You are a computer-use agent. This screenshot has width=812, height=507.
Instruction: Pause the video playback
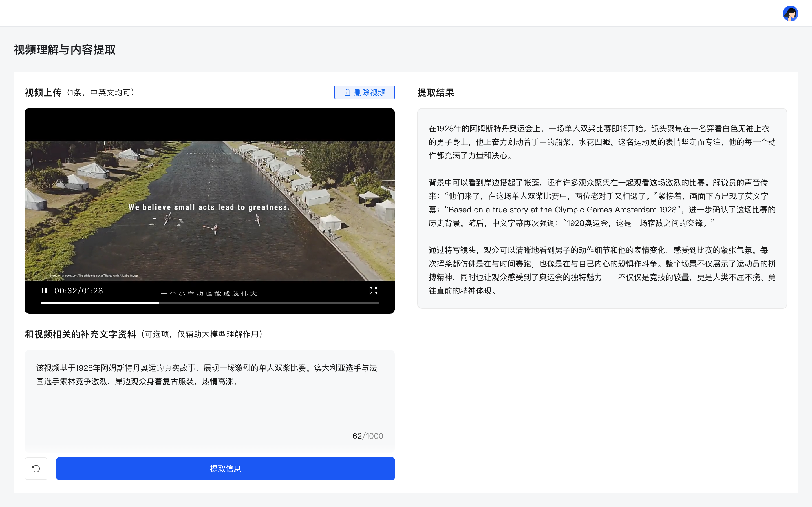(x=44, y=291)
